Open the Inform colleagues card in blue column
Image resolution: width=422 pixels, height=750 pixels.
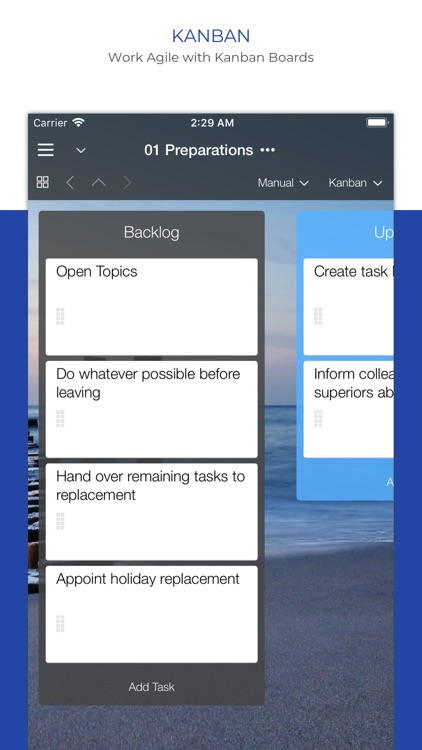coord(348,409)
